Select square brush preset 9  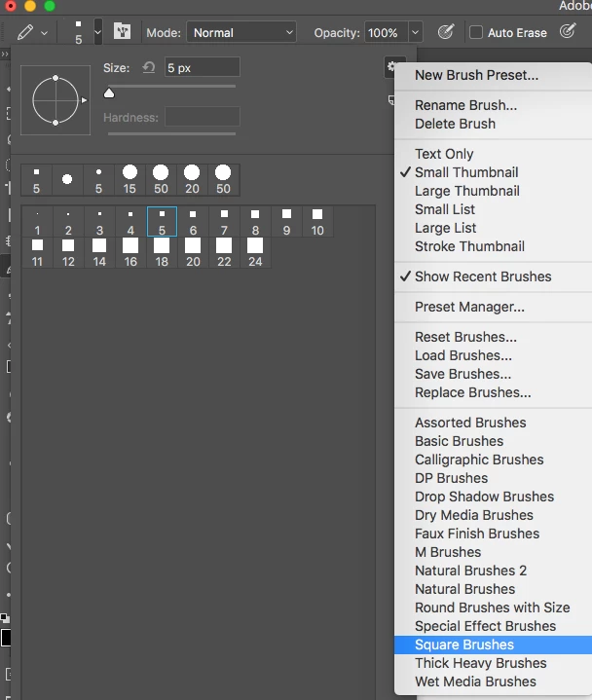pyautogui.click(x=286, y=222)
